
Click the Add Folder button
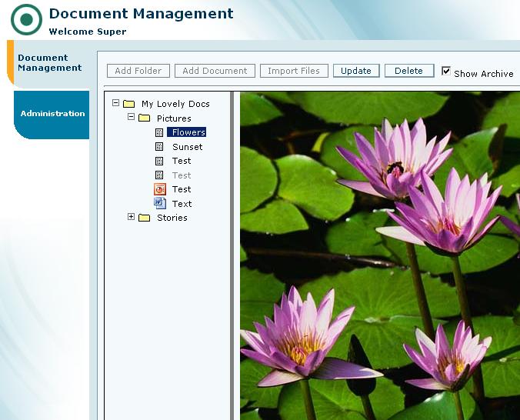tap(138, 71)
